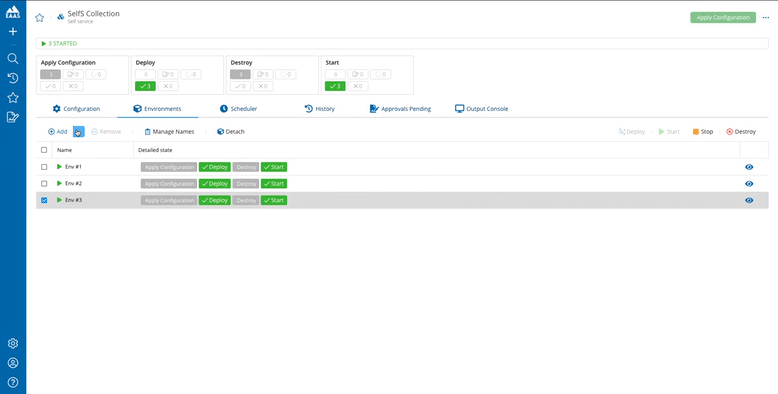Viewport: 778px width, 394px height.
Task: Click the grey 3 badge in Destroy card
Action: [x=240, y=74]
